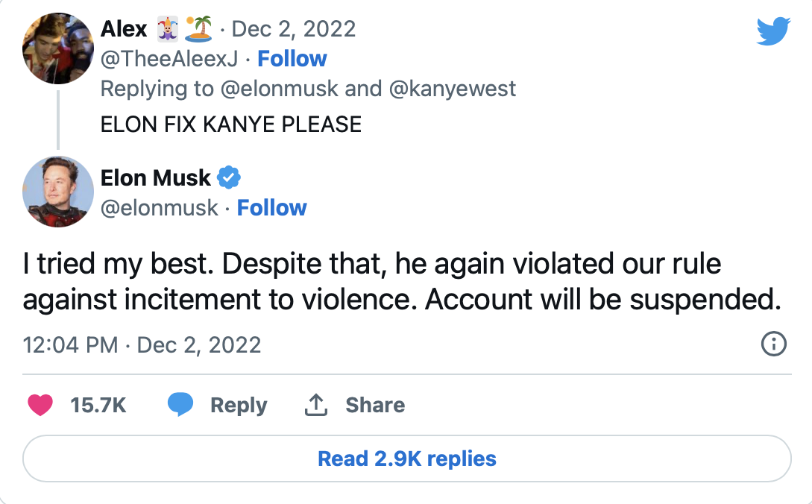
Task: Click the Dec 2, 2022 reply date
Action: (294, 29)
